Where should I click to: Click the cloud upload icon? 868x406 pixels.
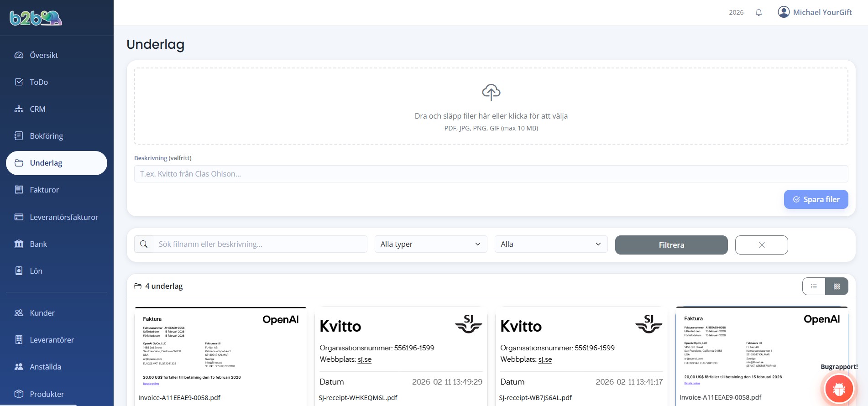491,92
